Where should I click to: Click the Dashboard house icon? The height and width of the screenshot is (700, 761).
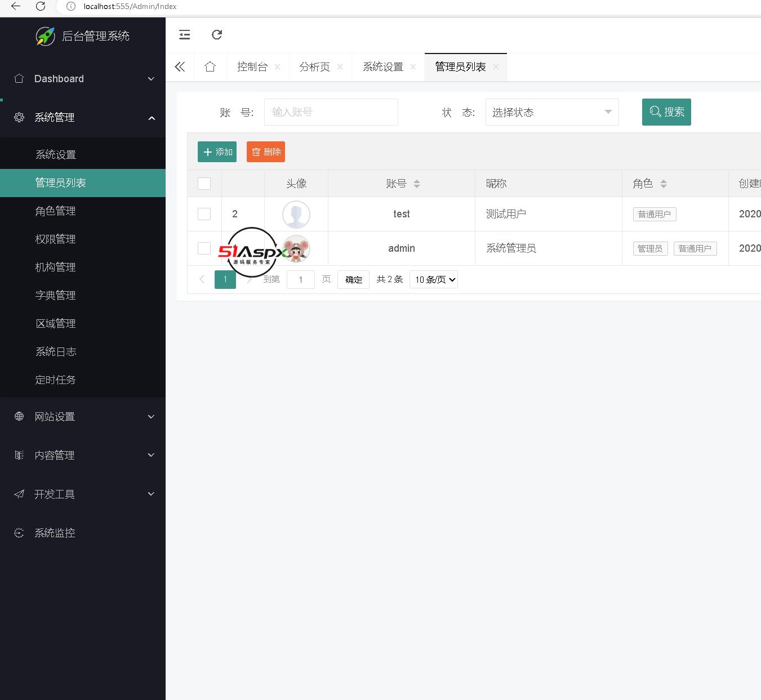(x=19, y=79)
